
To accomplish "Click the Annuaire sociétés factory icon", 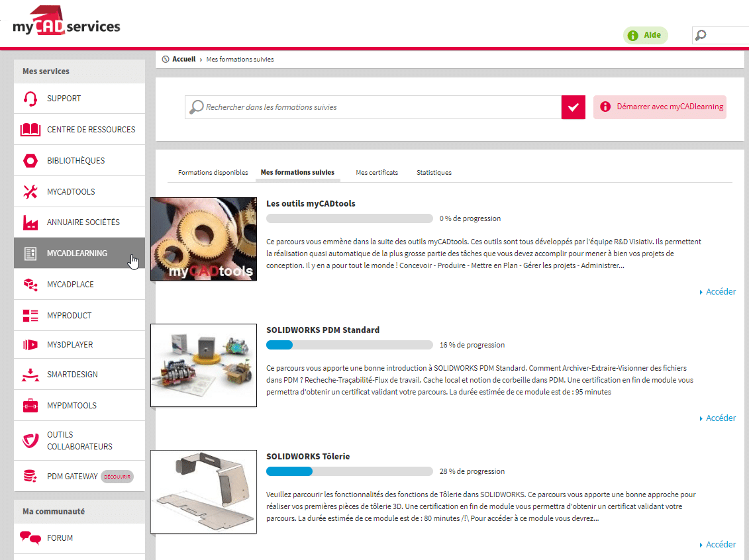I will click(x=30, y=222).
